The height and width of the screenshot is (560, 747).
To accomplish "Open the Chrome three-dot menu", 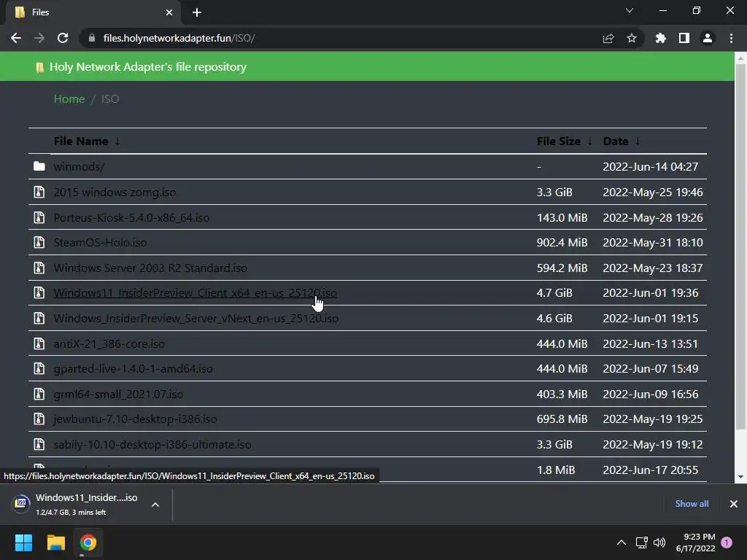I will pyautogui.click(x=731, y=38).
